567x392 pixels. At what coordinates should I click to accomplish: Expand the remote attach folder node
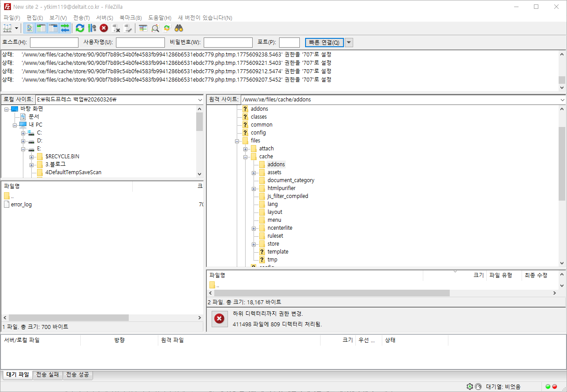click(x=246, y=149)
